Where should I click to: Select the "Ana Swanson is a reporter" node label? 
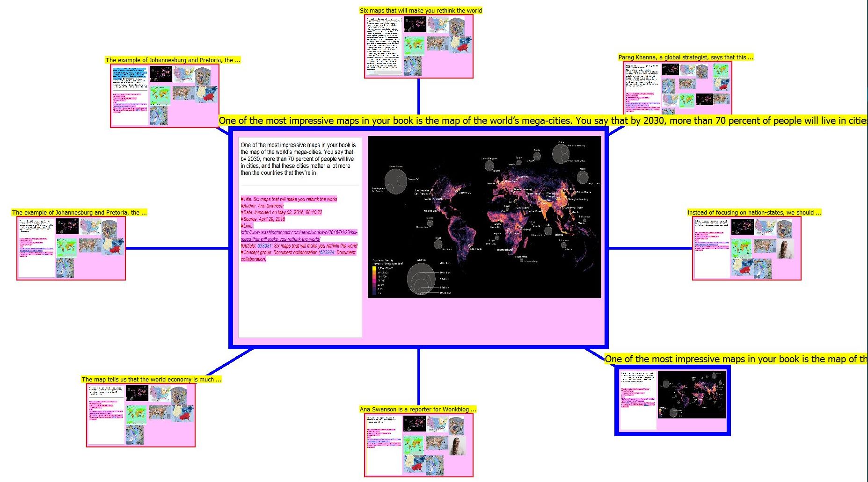point(417,409)
